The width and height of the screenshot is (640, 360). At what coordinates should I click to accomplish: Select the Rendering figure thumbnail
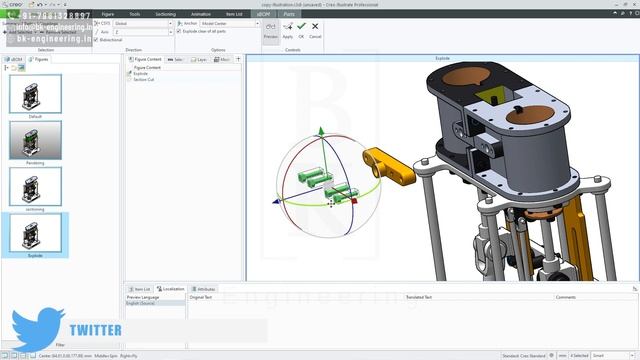[36, 140]
